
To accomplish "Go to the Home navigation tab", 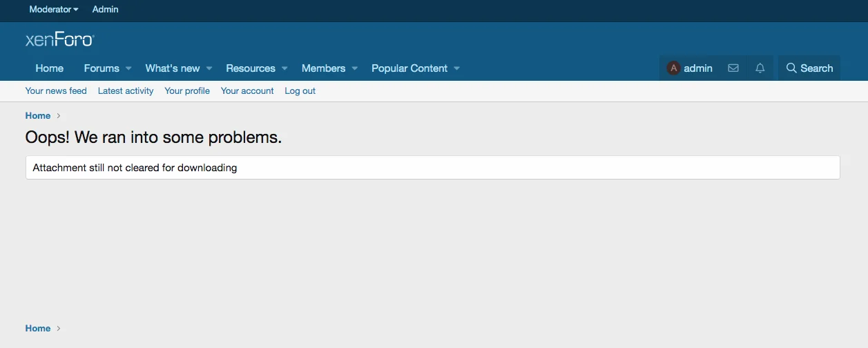I will pyautogui.click(x=50, y=68).
